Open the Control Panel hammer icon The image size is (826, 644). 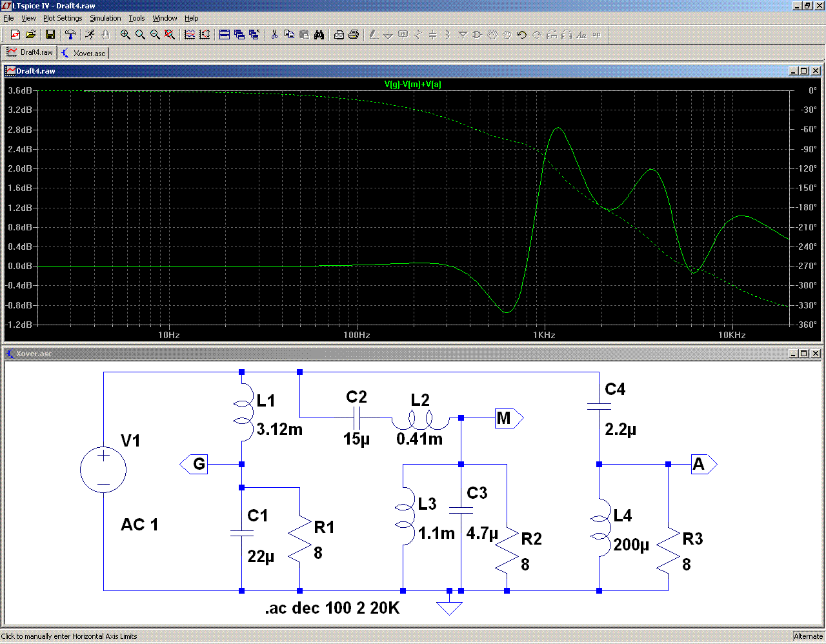(70, 35)
